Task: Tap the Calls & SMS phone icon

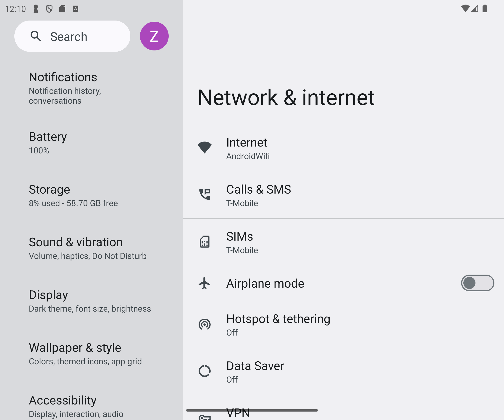Action: [x=205, y=194]
